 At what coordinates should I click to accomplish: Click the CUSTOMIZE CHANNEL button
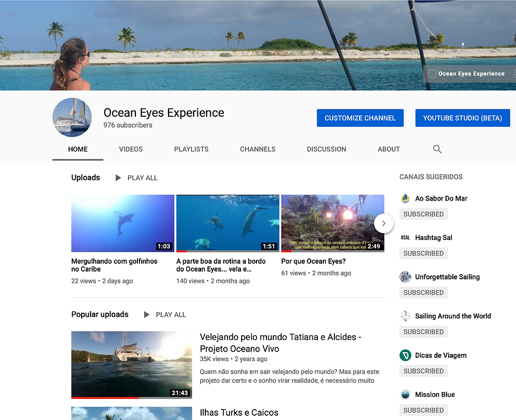click(360, 118)
